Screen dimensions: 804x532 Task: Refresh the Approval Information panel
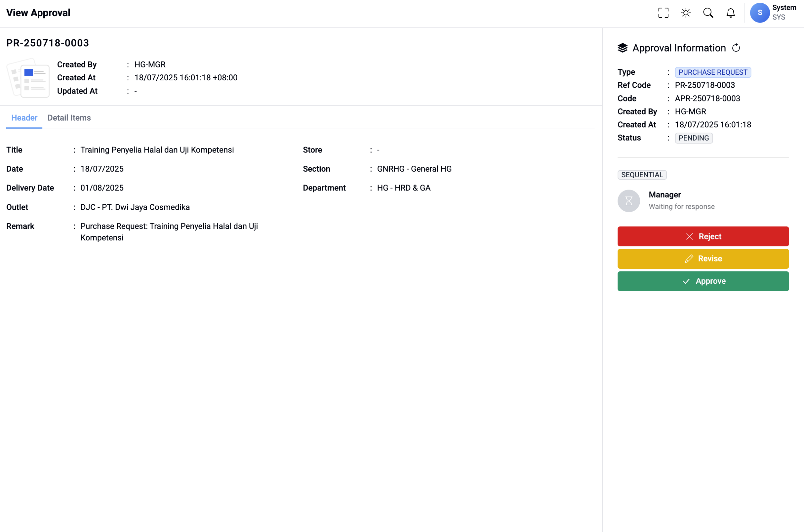(736, 48)
